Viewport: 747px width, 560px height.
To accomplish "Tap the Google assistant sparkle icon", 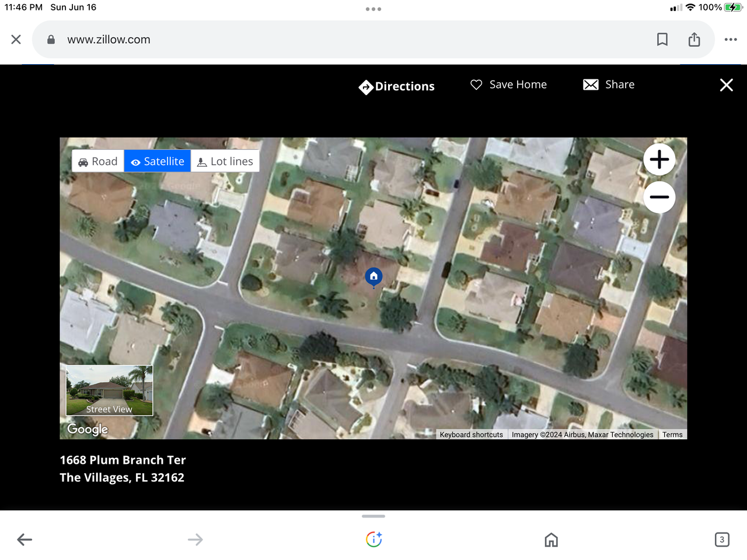I will point(373,540).
